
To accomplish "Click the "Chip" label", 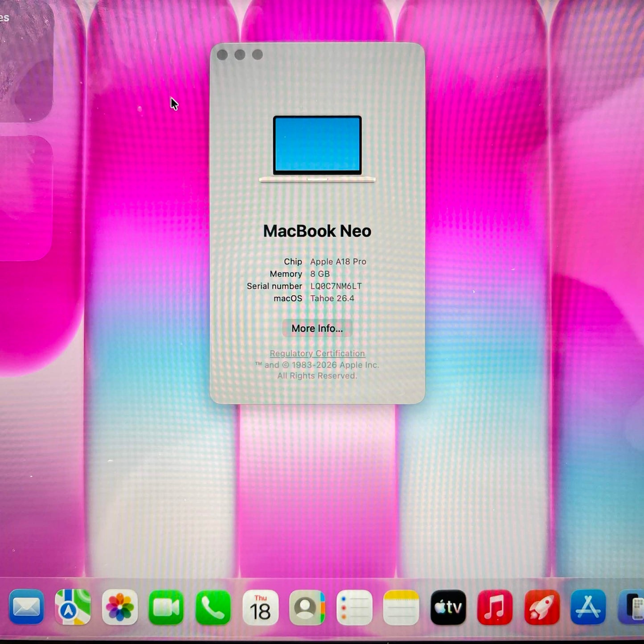I will pyautogui.click(x=293, y=262).
